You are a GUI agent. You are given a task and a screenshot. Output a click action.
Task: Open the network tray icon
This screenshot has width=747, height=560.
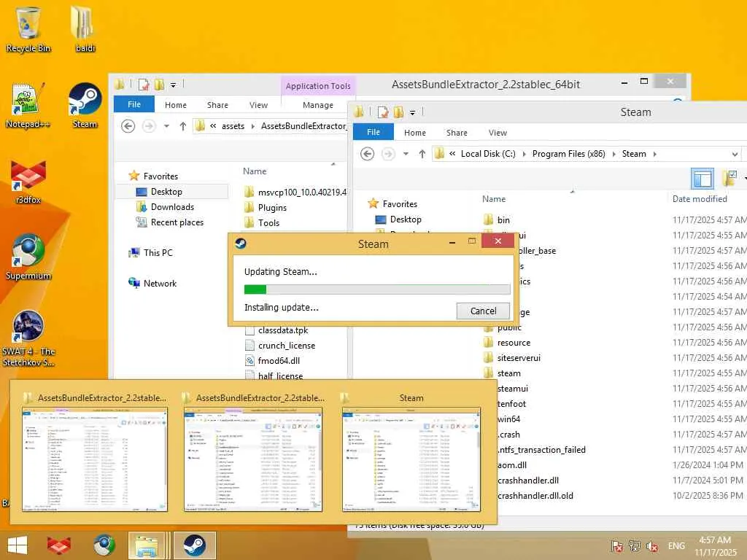pyautogui.click(x=634, y=546)
